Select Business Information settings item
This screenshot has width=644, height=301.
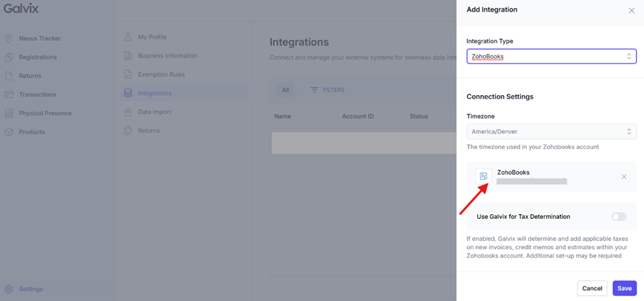pyautogui.click(x=168, y=56)
